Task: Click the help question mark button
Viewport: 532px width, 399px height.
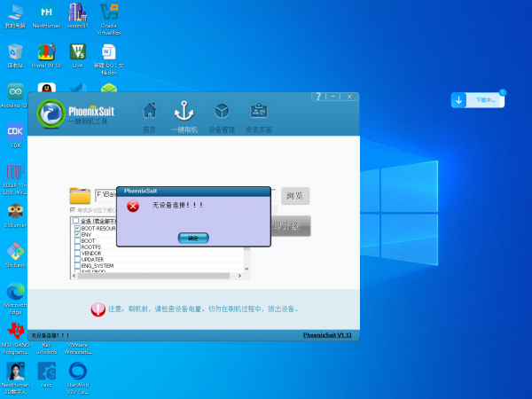Action: 318,96
